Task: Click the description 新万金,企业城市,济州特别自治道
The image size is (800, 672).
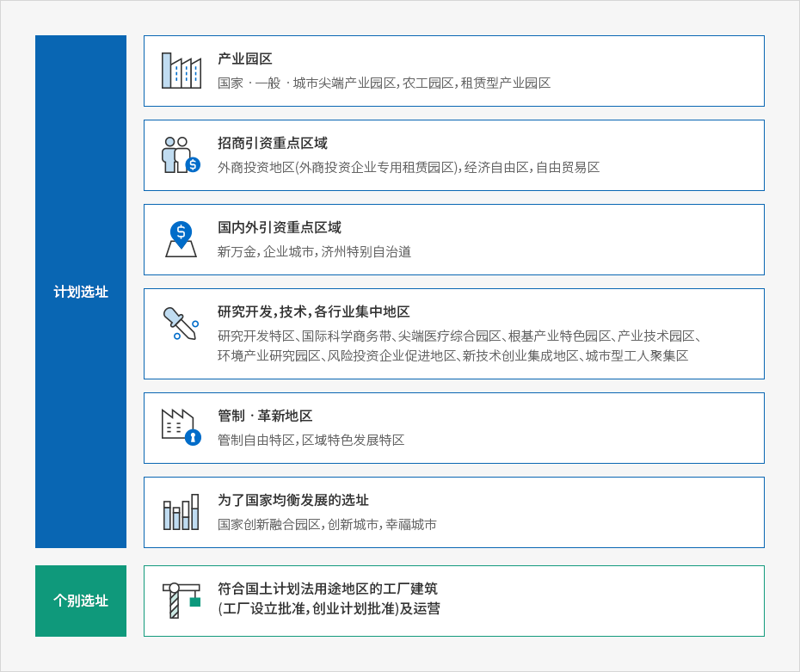Action: pos(314,251)
